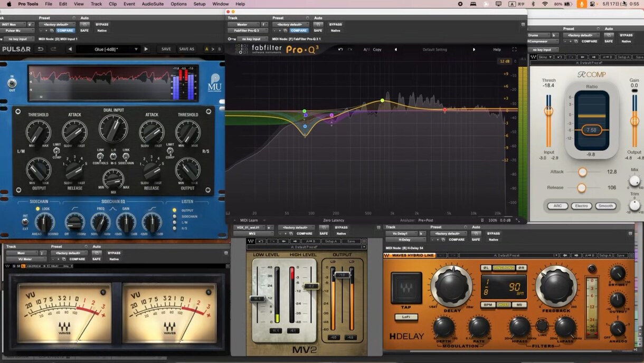Toggle BYPASS on FabFilter Pro-Q 3
Screen dimensions: 644x363
click(x=335, y=24)
